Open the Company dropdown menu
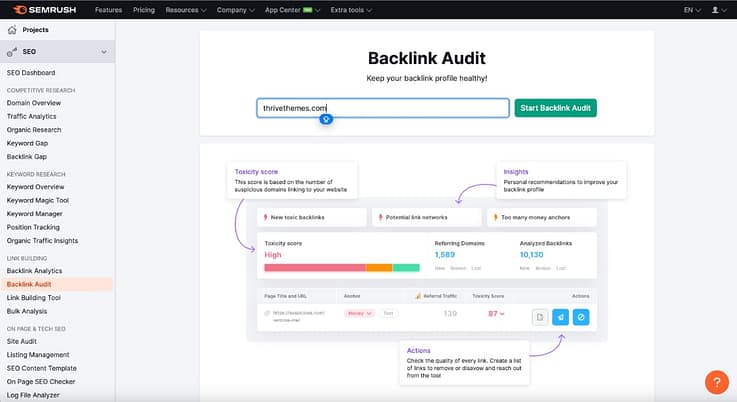 point(235,10)
